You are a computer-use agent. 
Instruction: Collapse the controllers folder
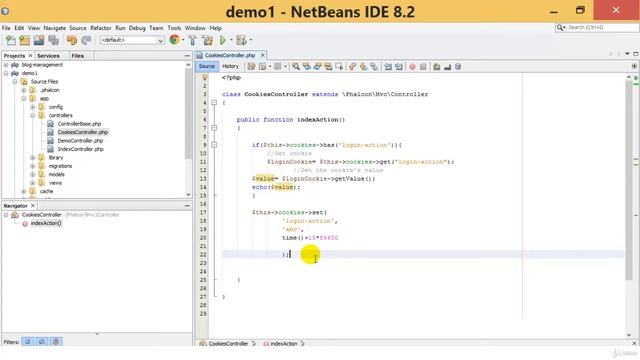pos(33,116)
